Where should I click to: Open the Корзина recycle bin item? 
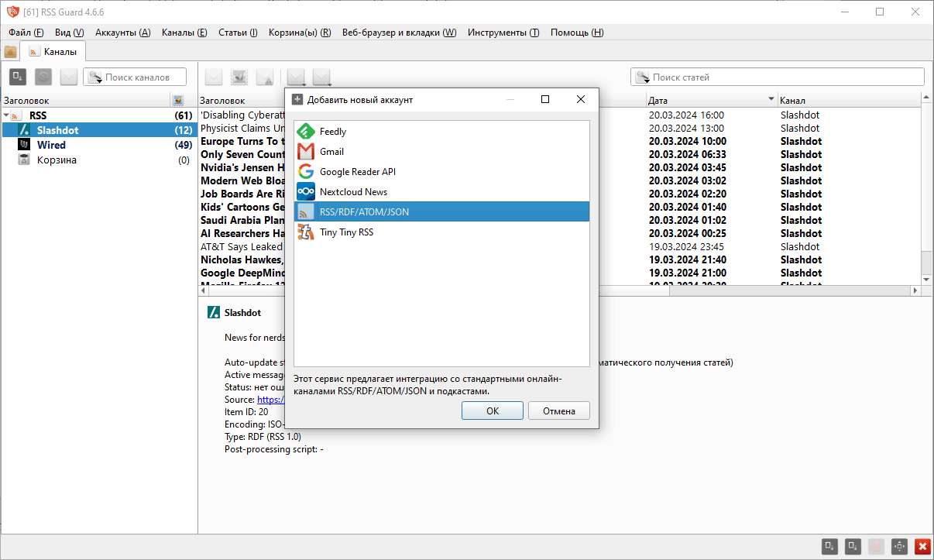pyautogui.click(x=99, y=160)
